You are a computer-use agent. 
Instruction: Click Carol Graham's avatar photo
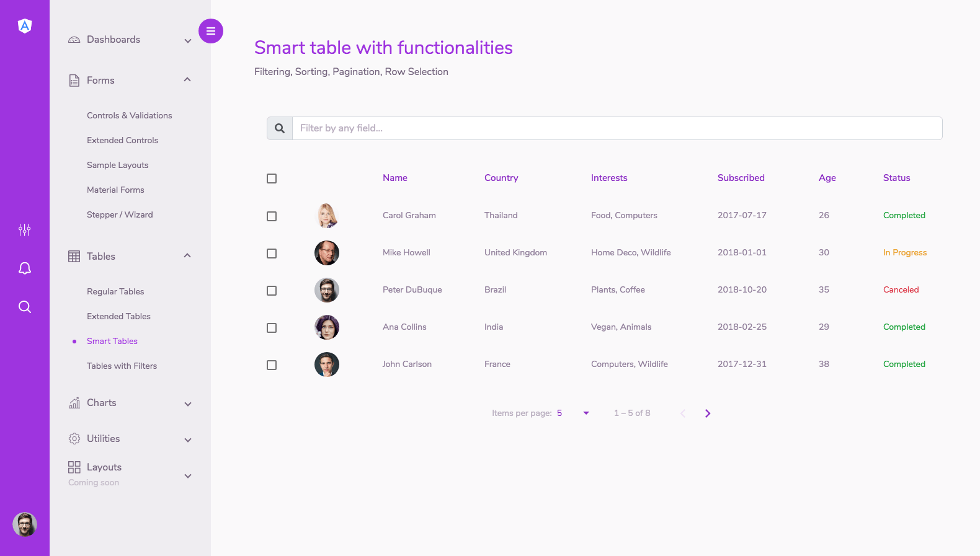[x=327, y=216]
